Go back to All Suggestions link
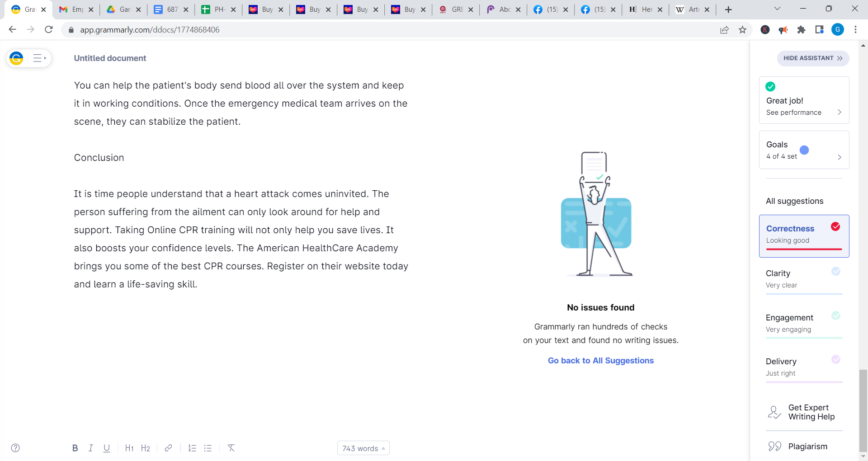 [x=600, y=361]
